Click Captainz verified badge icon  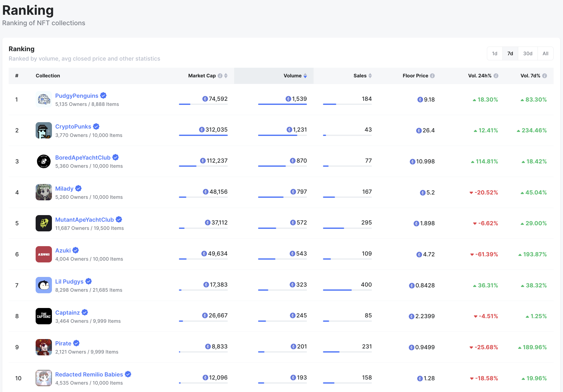tap(85, 312)
